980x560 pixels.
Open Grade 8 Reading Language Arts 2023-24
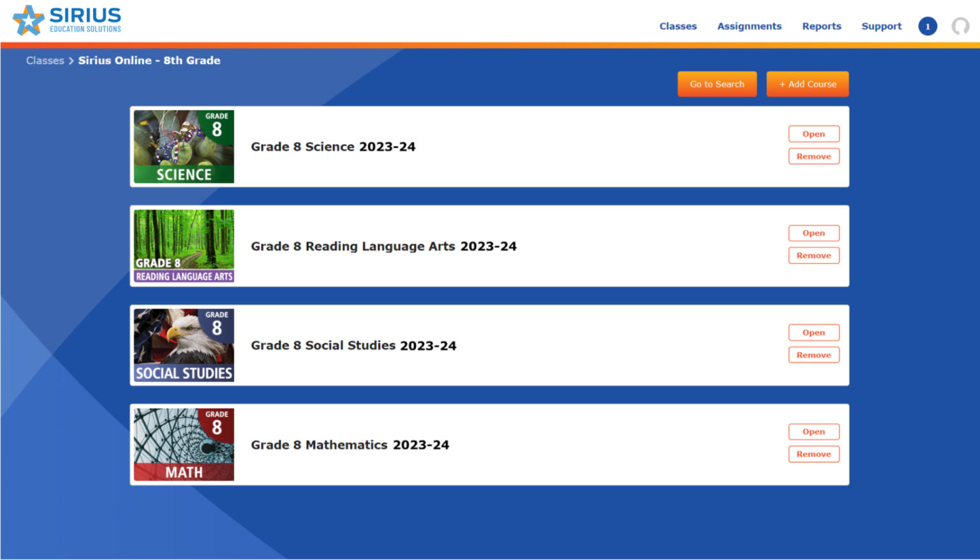point(813,233)
